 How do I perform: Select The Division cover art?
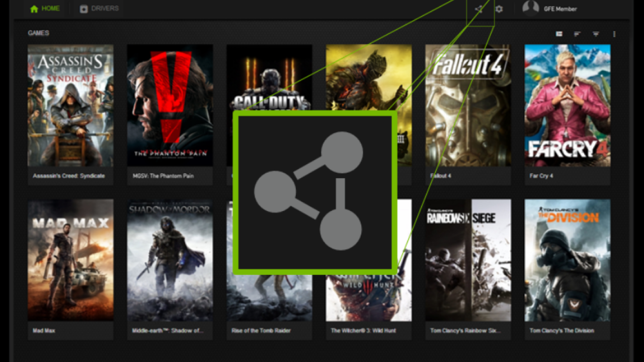tap(568, 260)
